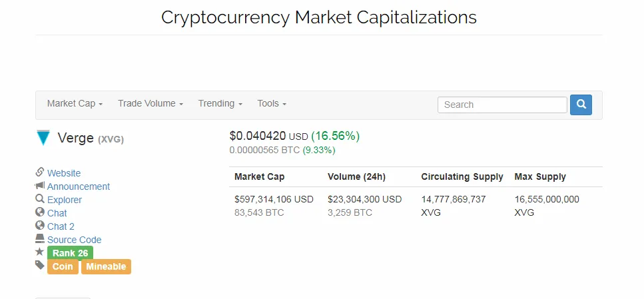Screen dimensions: 644x299
Task: Select the Mineable tag badge
Action: 106,266
